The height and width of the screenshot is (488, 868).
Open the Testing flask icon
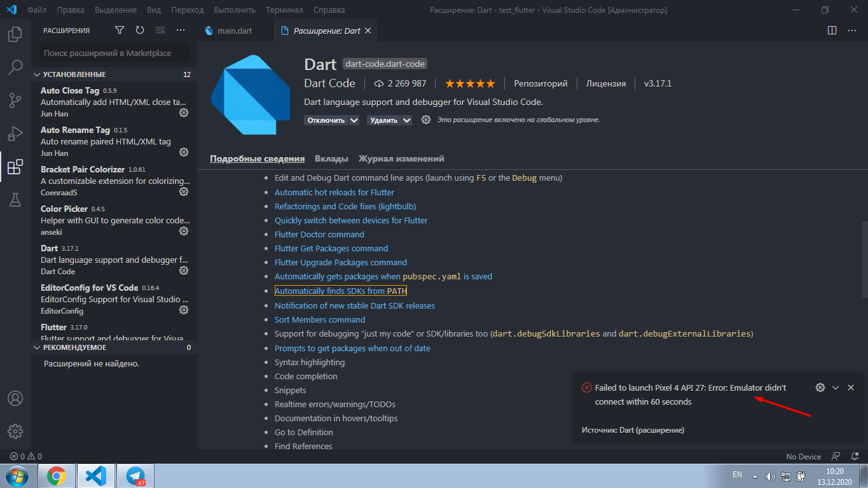[x=15, y=200]
